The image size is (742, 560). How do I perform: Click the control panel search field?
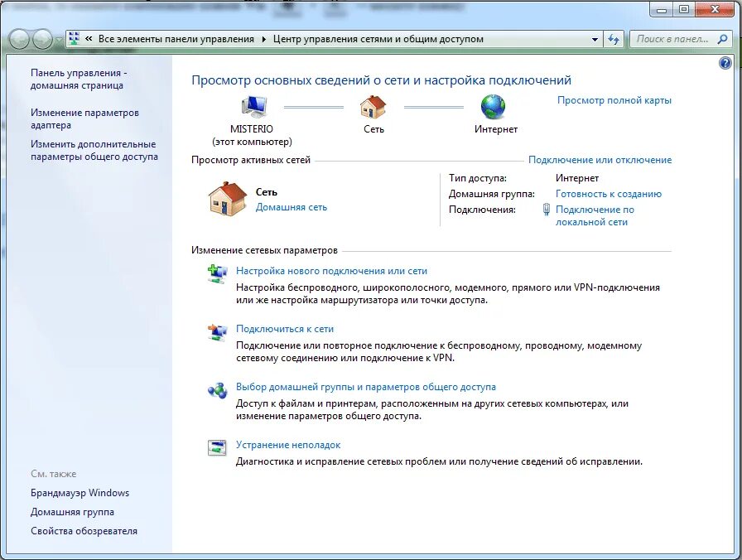coord(672,39)
